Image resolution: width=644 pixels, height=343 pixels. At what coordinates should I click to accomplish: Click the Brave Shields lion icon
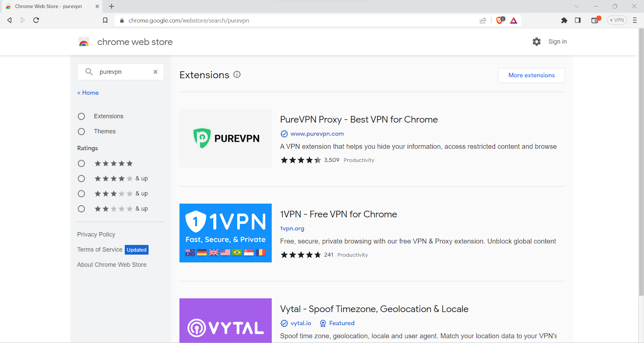[x=500, y=20]
